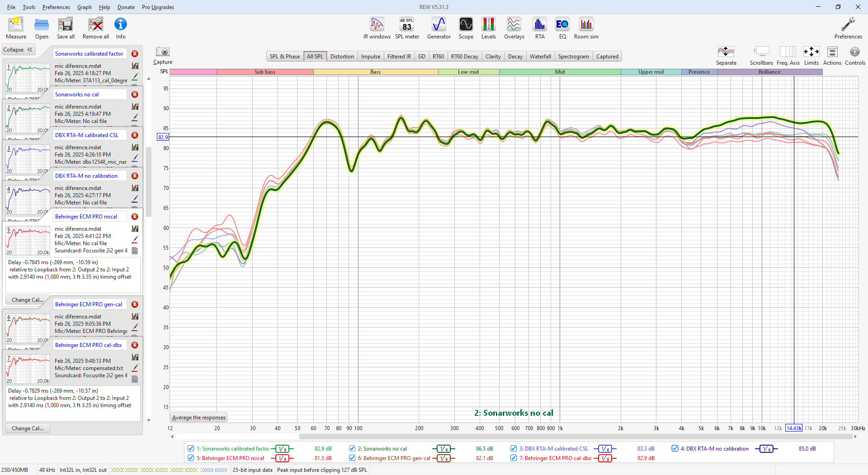Image resolution: width=868 pixels, height=475 pixels.
Task: Click Change Cal for Behringer ECM PRO nocal
Action: click(x=28, y=300)
